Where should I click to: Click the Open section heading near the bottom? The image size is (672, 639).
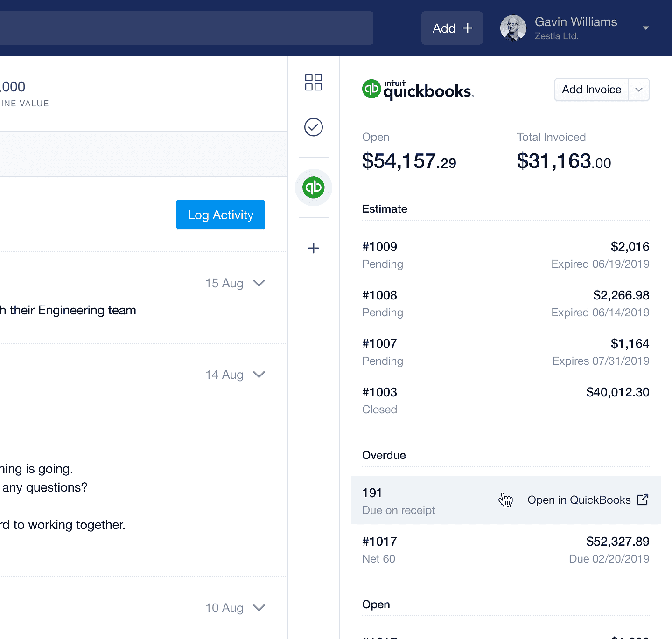tap(376, 604)
